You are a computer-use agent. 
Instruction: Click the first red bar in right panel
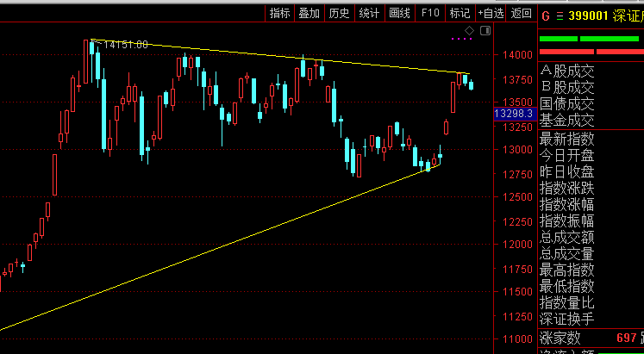click(566, 52)
